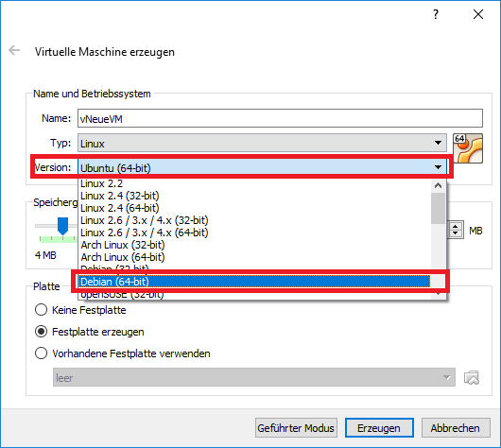The height and width of the screenshot is (448, 501).
Task: Open the disabled leer disk dropdown
Action: [x=254, y=377]
